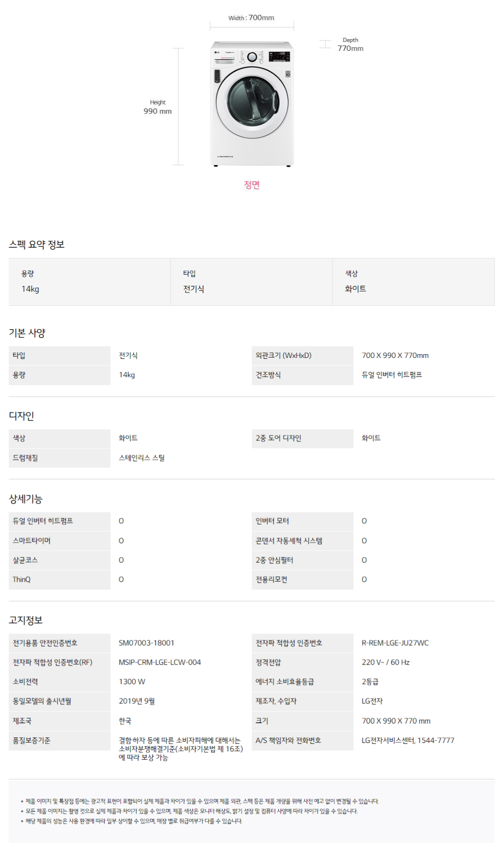Click the dryer product front image
This screenshot has height=846, width=504.
252,104
